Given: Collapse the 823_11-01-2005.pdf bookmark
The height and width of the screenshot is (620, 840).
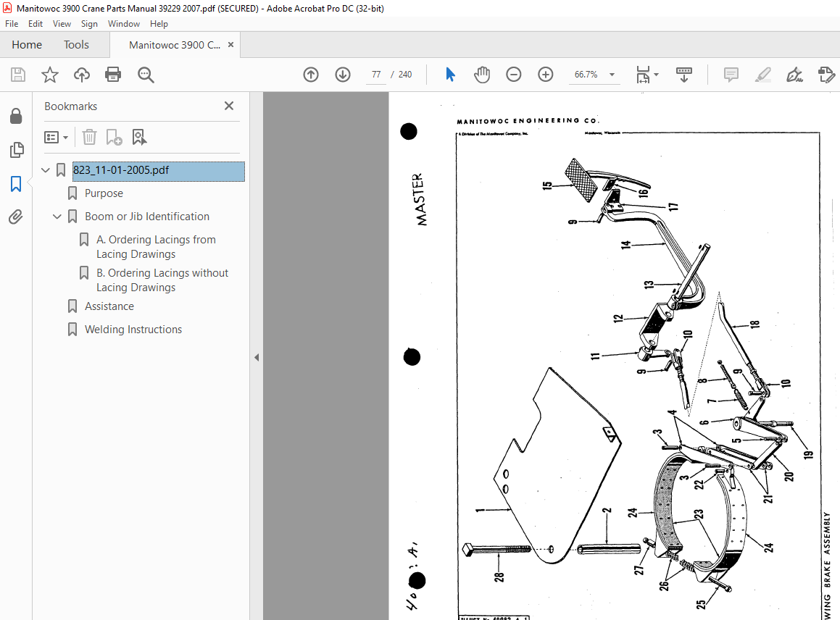Looking at the screenshot, I should coord(46,170).
